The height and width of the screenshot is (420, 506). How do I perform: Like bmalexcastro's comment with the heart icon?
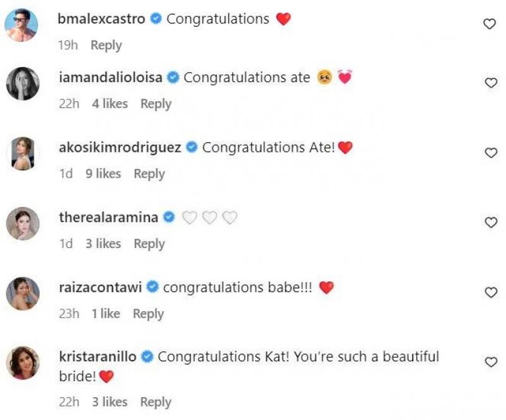coord(490,24)
